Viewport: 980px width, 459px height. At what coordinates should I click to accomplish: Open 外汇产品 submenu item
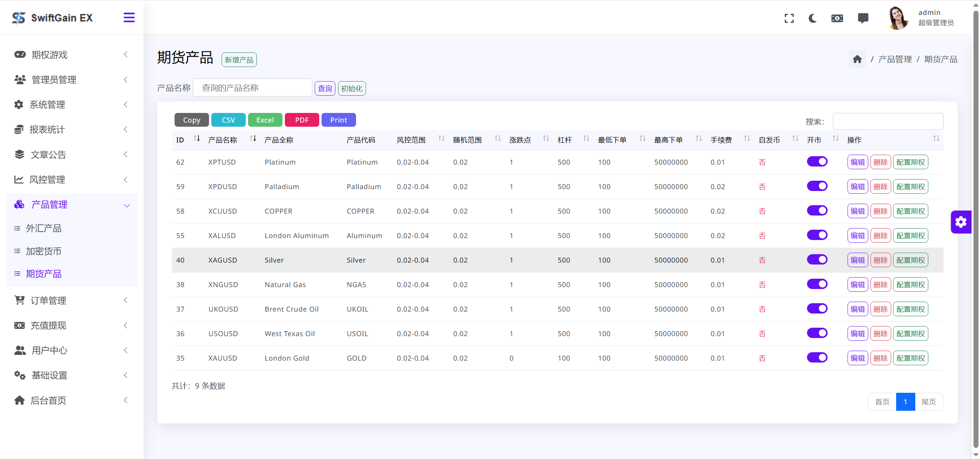44,229
